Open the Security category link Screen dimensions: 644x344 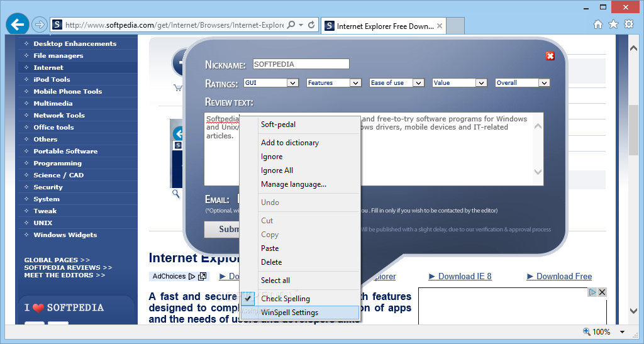click(x=48, y=187)
